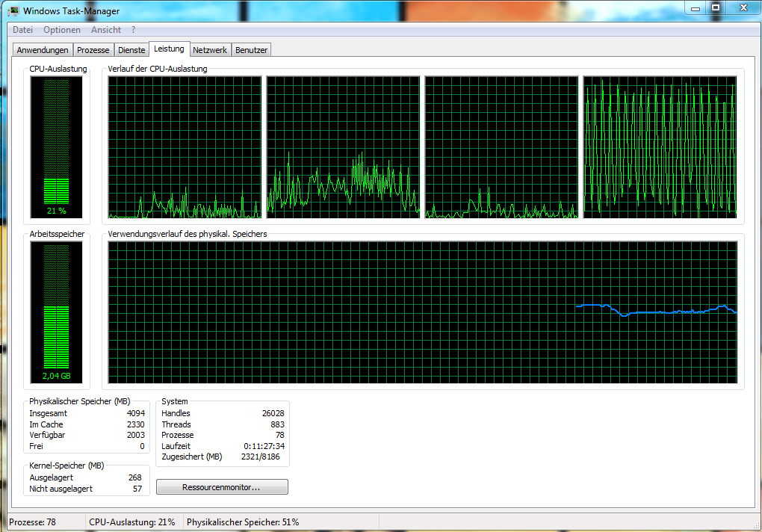Switch to the Netzwerk tab
The width and height of the screenshot is (762, 532).
click(210, 50)
